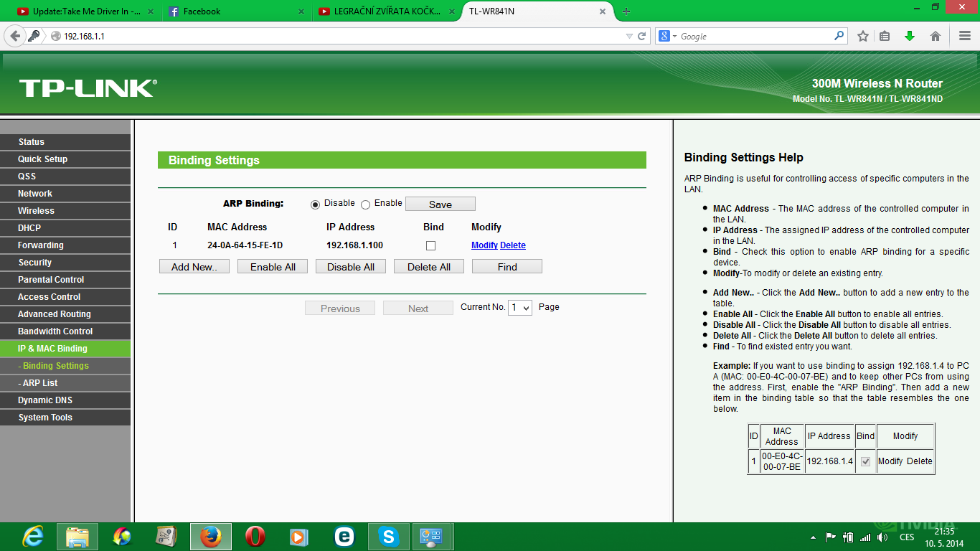Click the Disable All button
Screen dimensions: 980x551
coord(351,267)
